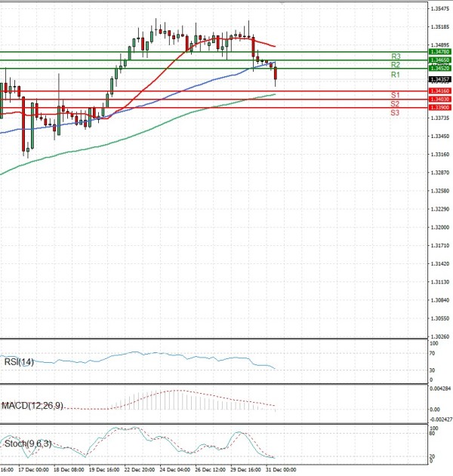This screenshot has width=453, height=476.
Task: Select the R2 resistance label
Action: (396, 66)
